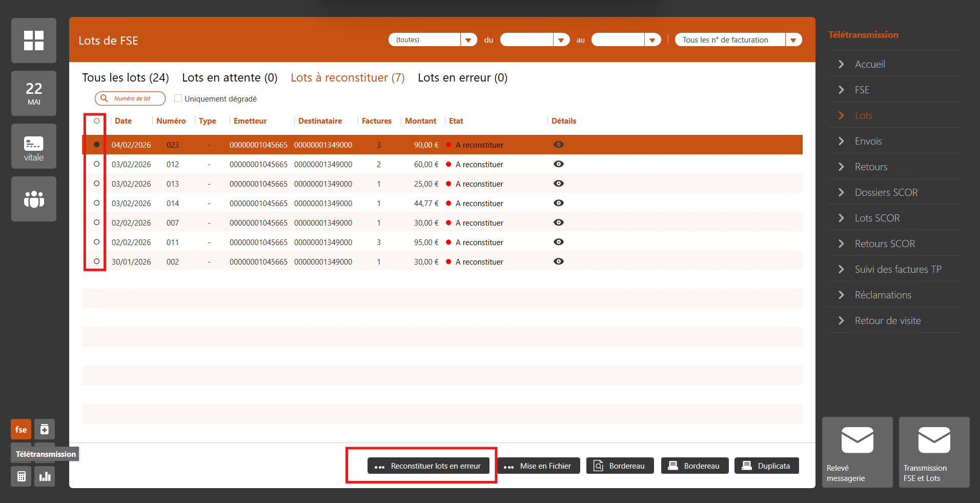
Task: Open the bar chart statistics icon
Action: [x=45, y=476]
